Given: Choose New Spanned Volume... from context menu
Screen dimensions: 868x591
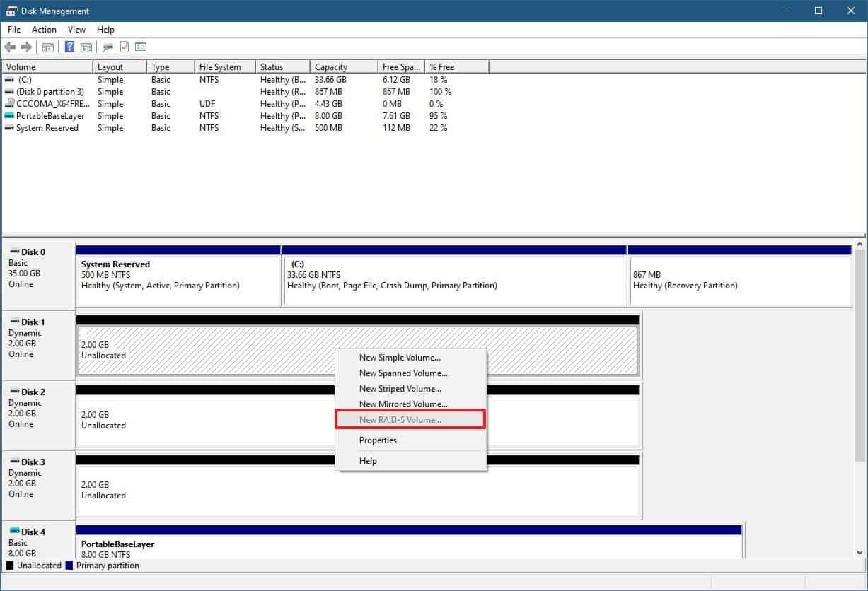Looking at the screenshot, I should (x=410, y=373).
